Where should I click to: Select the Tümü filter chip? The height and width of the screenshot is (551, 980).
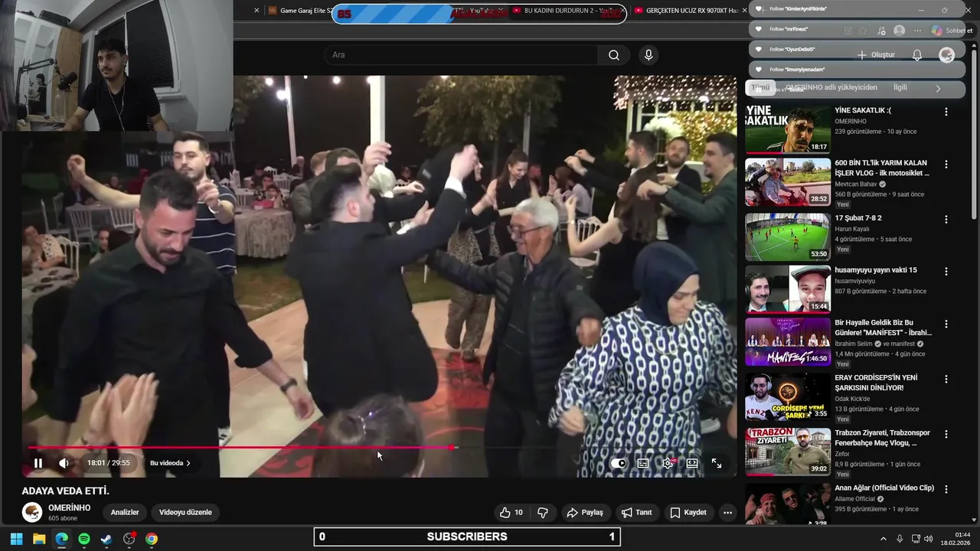760,88
